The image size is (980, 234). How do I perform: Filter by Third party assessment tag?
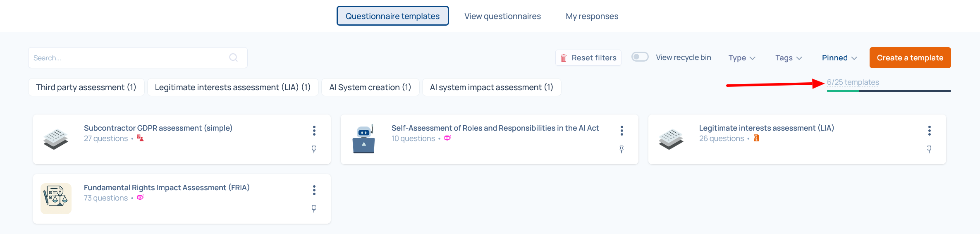tap(86, 87)
